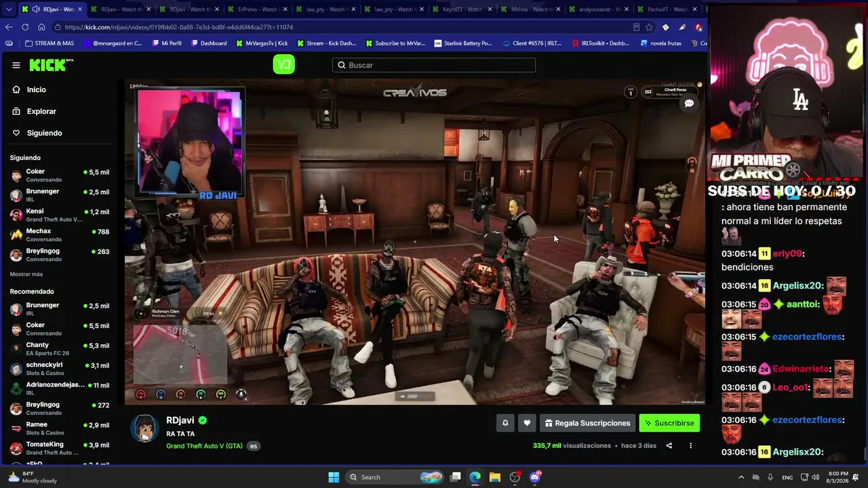This screenshot has width=868, height=488.
Task: Click Regala Suscripciones button
Action: (x=587, y=423)
